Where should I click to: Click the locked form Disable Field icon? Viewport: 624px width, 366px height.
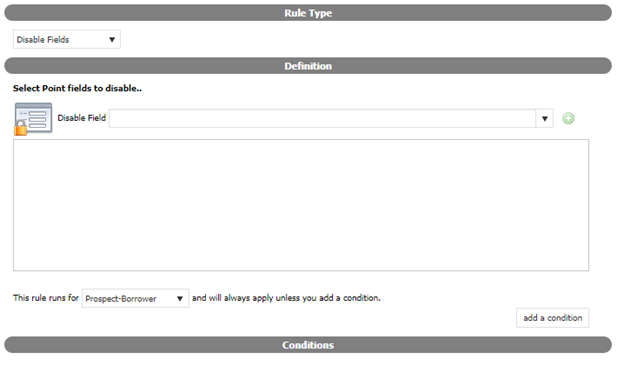pyautogui.click(x=33, y=119)
